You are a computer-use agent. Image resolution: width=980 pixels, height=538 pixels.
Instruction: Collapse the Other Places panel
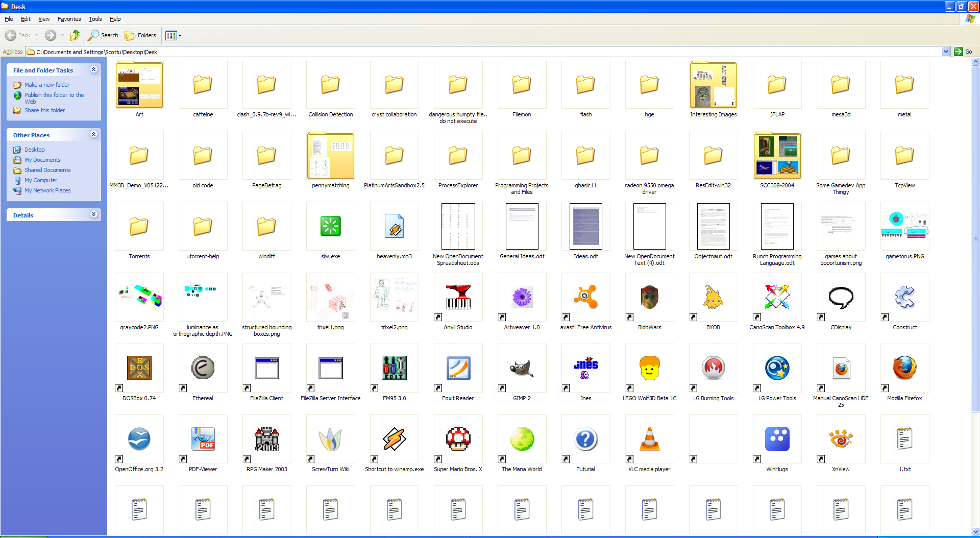point(93,134)
